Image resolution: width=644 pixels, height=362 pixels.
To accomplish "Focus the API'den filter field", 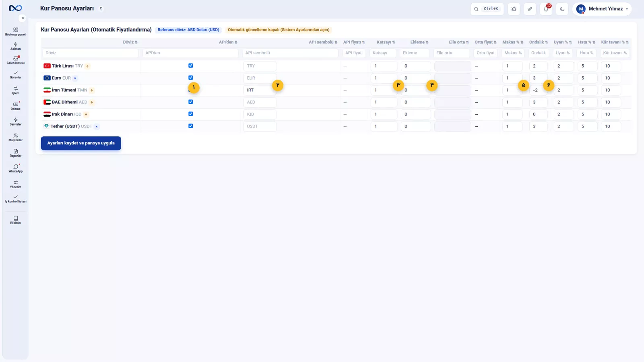I will (x=190, y=53).
